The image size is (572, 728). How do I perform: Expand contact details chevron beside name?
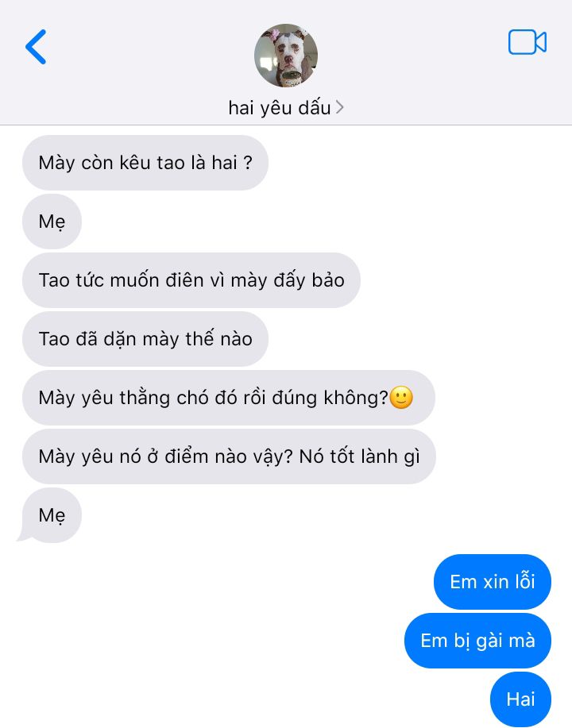(x=340, y=108)
